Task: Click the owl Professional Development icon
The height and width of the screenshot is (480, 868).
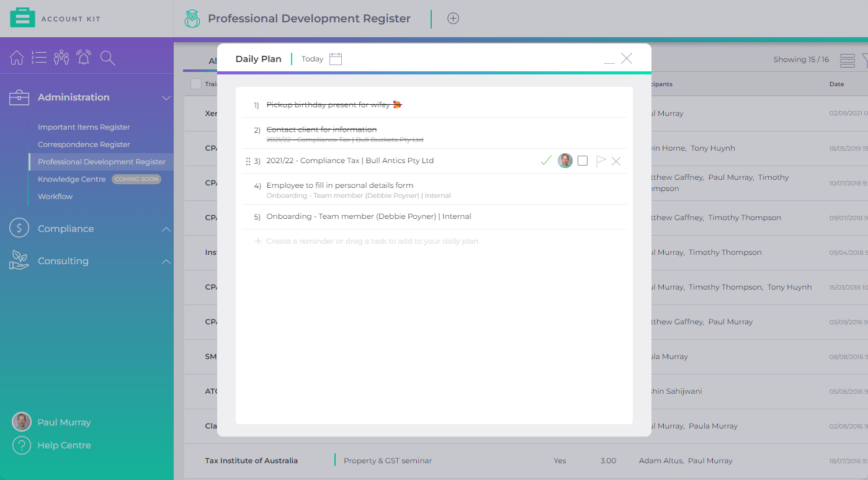Action: (x=192, y=19)
